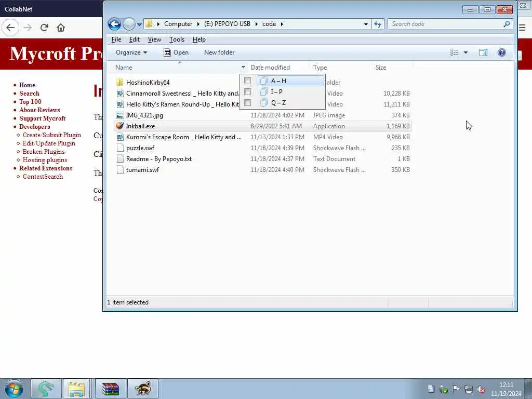Sort by the Size column header
Image resolution: width=532 pixels, height=399 pixels.
point(381,68)
